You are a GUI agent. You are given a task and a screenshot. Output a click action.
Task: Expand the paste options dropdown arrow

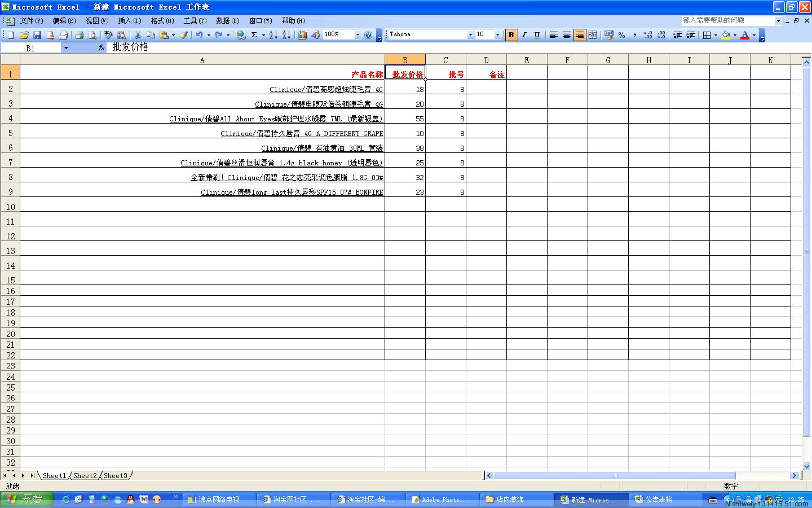(173, 35)
